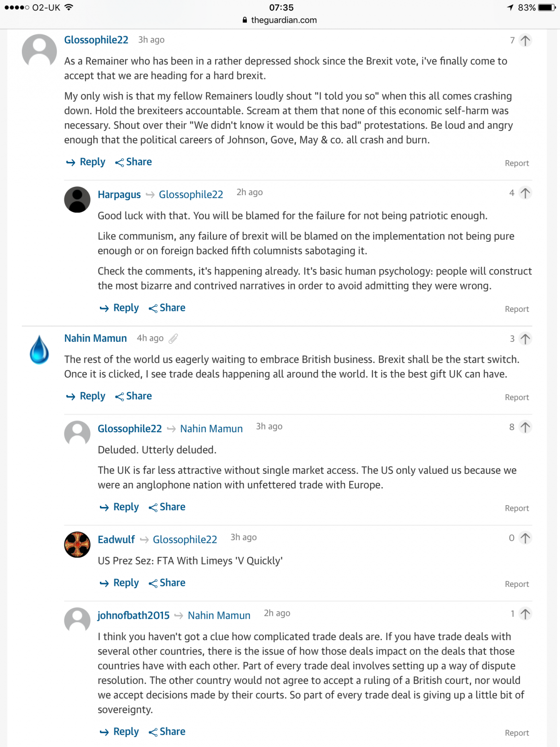The width and height of the screenshot is (560, 747).
Task: Upvote Nahin Mamun's comment
Action: tap(525, 338)
